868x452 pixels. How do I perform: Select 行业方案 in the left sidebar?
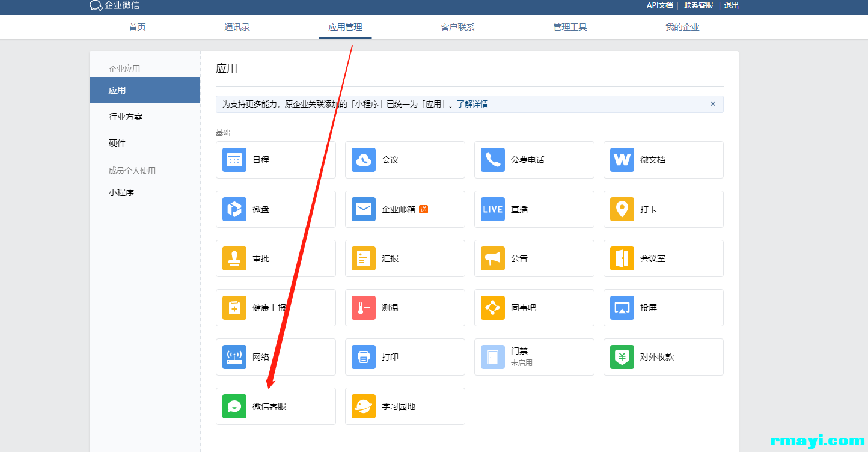pos(126,117)
